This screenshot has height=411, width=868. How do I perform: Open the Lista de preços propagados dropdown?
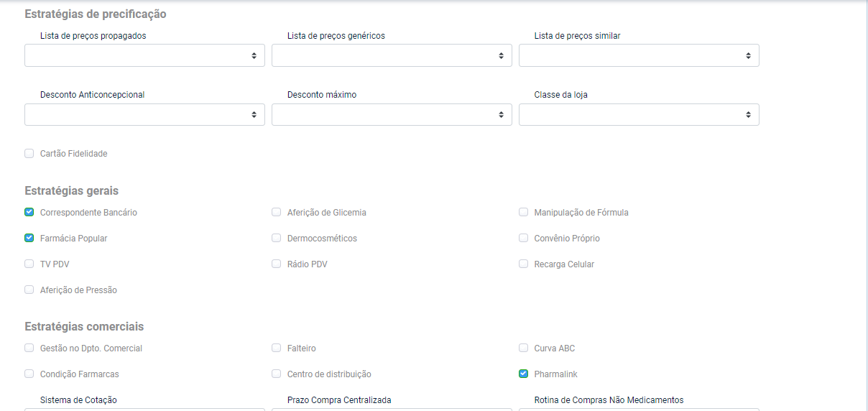pyautogui.click(x=144, y=55)
